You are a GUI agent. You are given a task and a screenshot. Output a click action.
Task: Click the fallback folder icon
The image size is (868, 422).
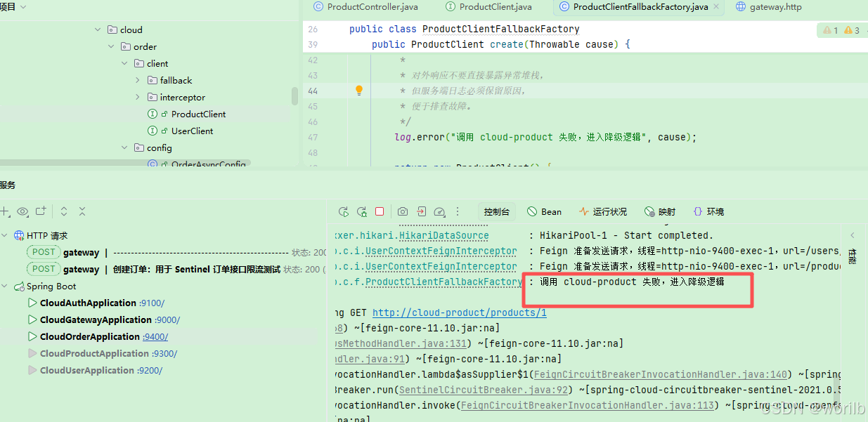(153, 81)
